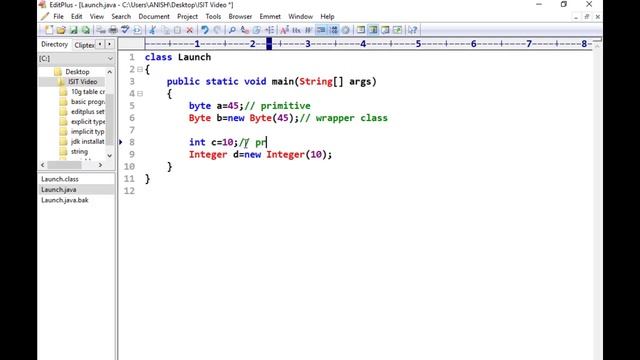Click the Find in Files icon

pyautogui.click(x=257, y=30)
